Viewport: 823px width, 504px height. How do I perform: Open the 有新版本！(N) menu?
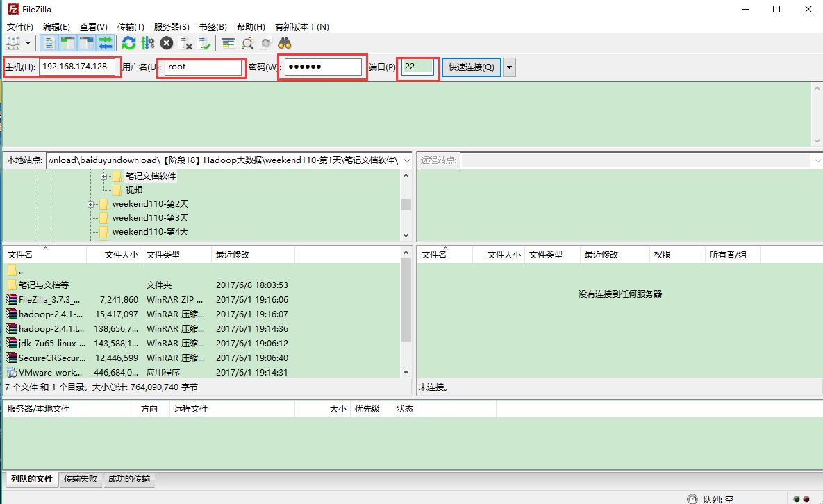click(x=302, y=27)
